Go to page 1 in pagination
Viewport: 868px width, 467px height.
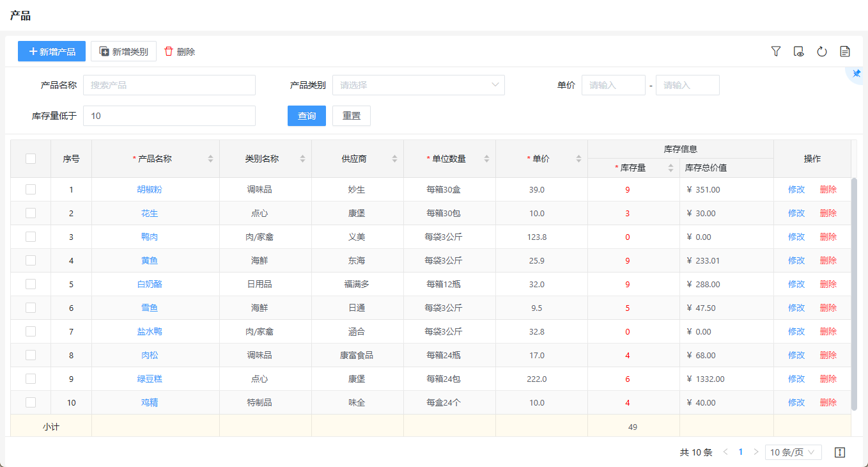click(x=741, y=452)
